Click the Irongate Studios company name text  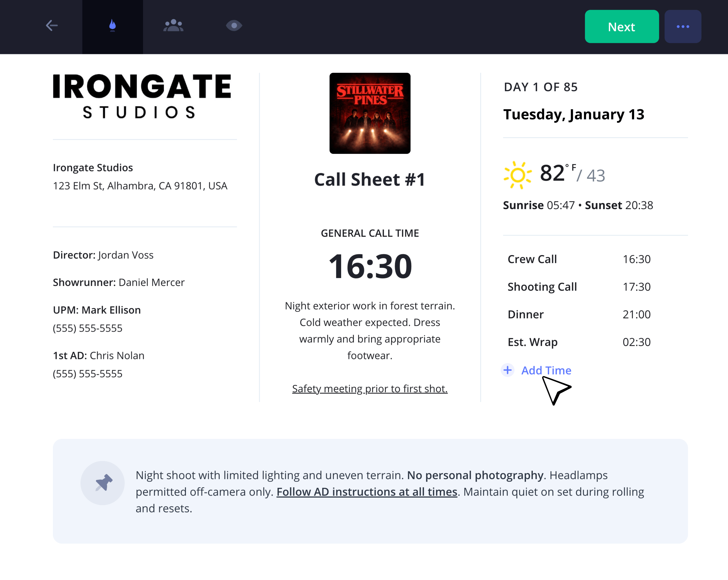(x=93, y=168)
